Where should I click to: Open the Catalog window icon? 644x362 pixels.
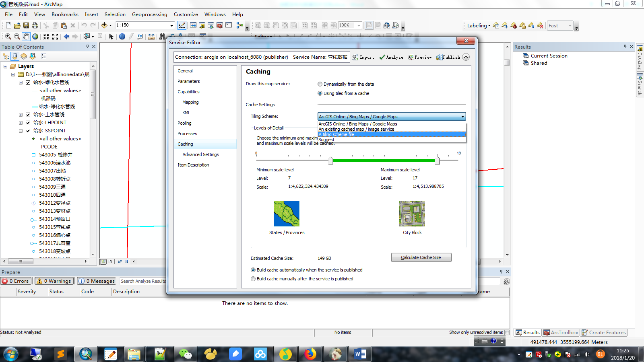coord(202,25)
